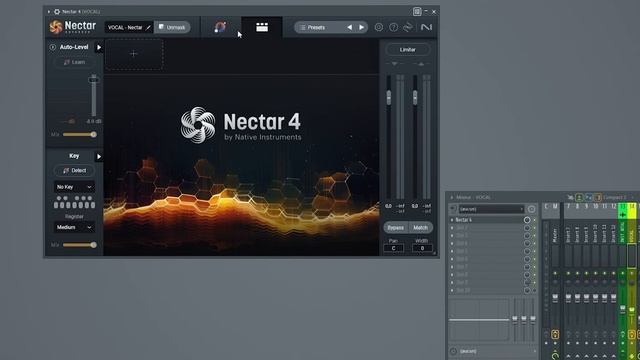640x360 pixels.
Task: Go to previous preset arrow
Action: pyautogui.click(x=350, y=27)
